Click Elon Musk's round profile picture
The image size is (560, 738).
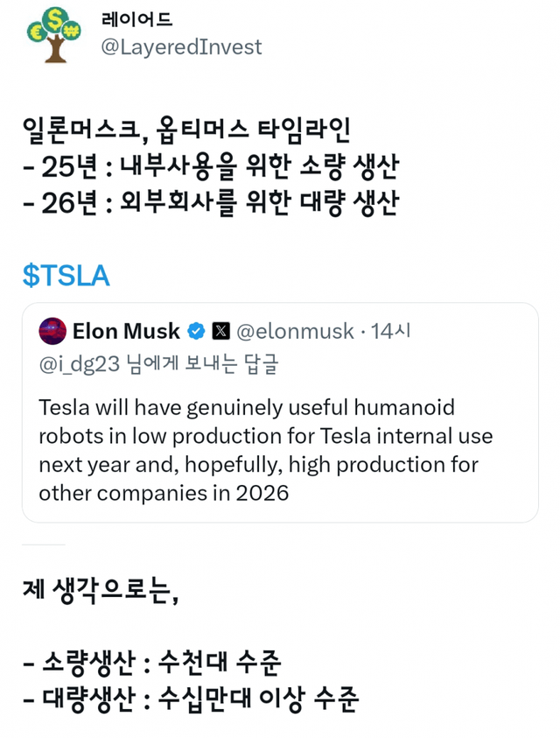(52, 332)
